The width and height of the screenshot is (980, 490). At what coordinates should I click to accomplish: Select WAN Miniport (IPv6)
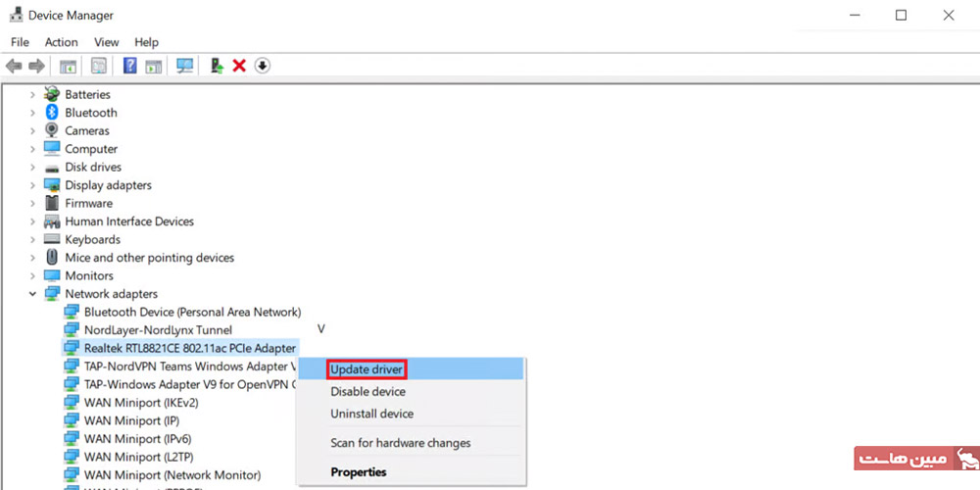138,439
